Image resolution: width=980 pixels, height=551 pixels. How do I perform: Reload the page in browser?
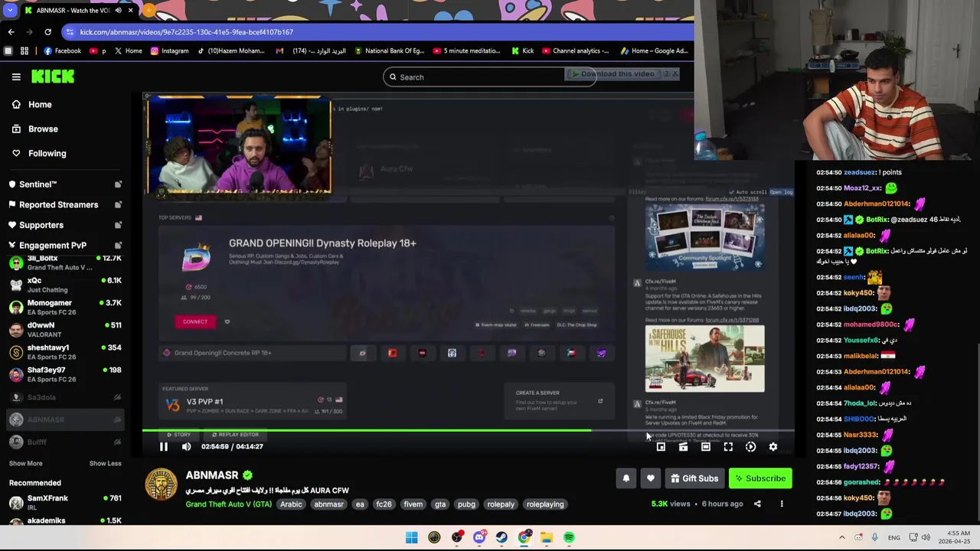(47, 32)
